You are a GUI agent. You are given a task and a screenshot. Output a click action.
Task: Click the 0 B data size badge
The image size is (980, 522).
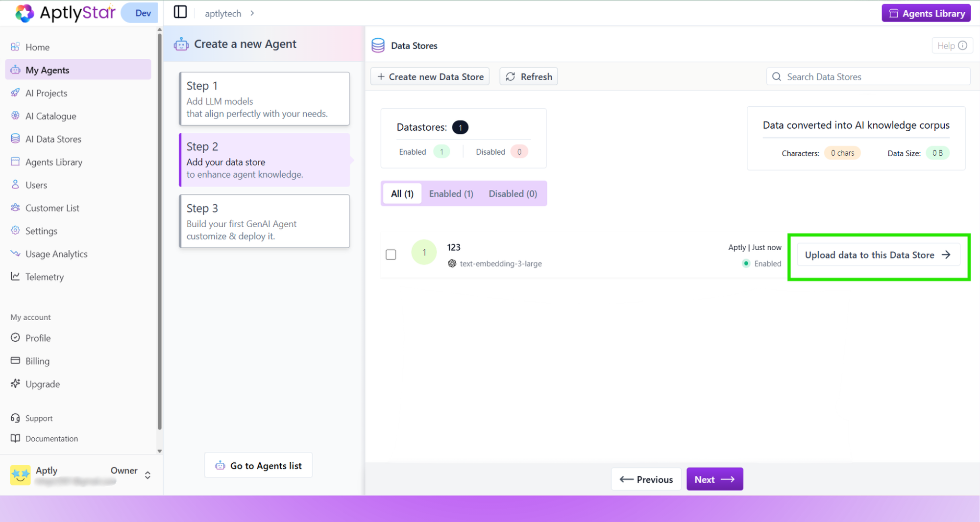pyautogui.click(x=937, y=153)
